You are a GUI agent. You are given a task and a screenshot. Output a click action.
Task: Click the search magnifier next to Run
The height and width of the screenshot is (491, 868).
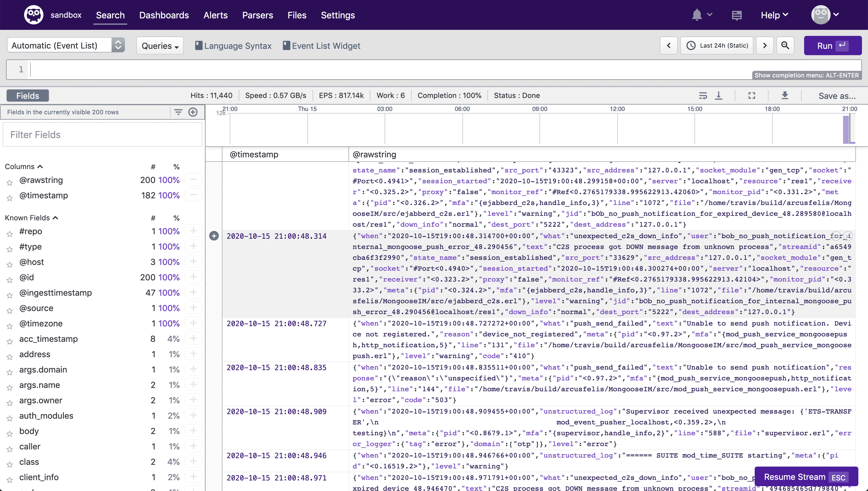tap(785, 45)
